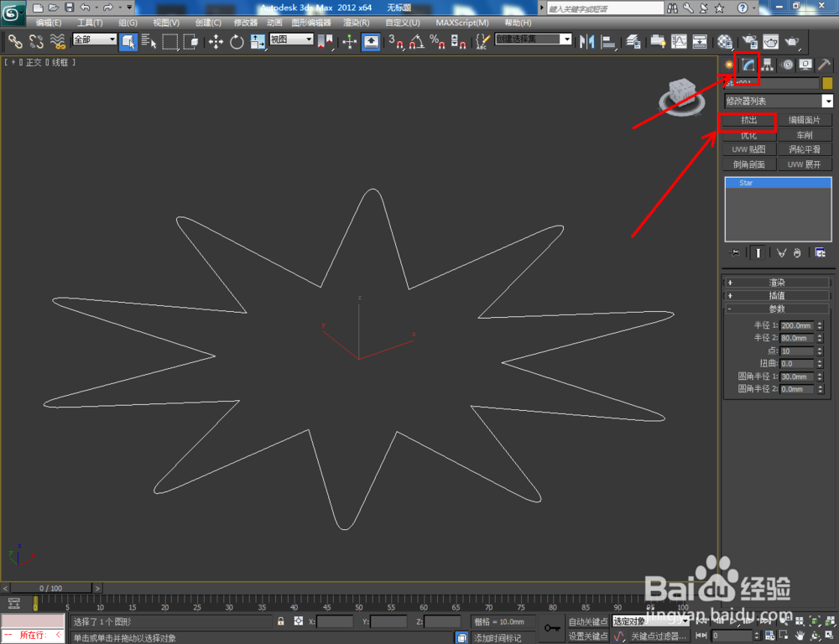Open the MAXScript(M) menu
The height and width of the screenshot is (644, 839).
tap(462, 23)
